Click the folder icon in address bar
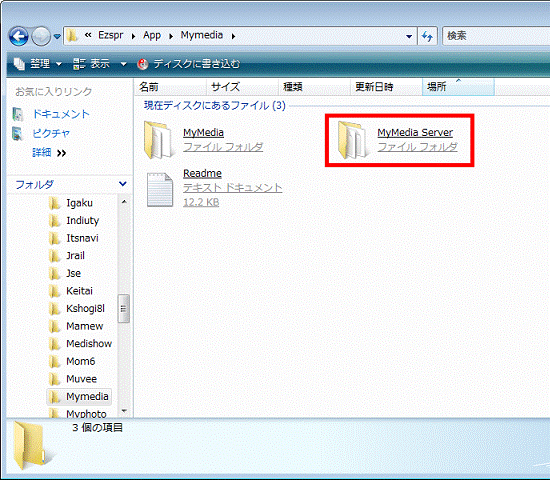550x480 pixels. (72, 36)
